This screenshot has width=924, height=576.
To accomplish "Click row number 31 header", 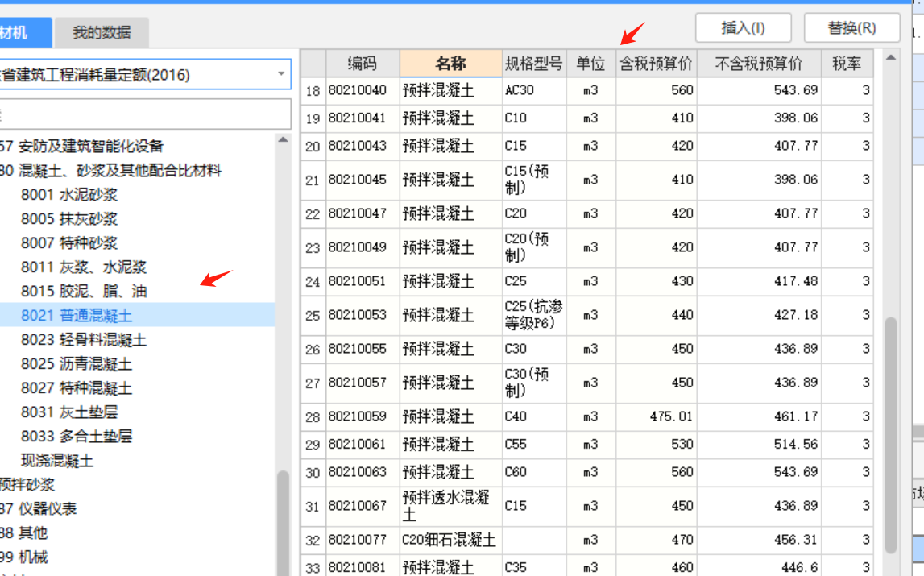I will 313,507.
